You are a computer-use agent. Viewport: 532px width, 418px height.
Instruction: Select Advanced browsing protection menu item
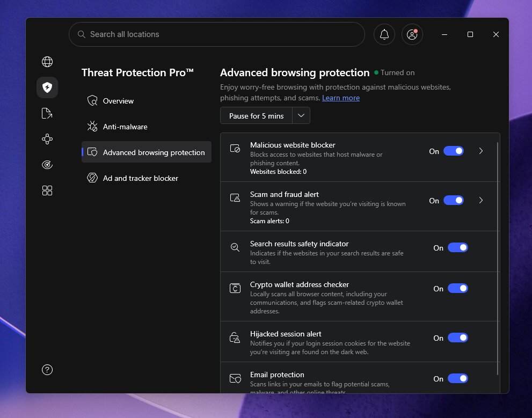point(146,152)
